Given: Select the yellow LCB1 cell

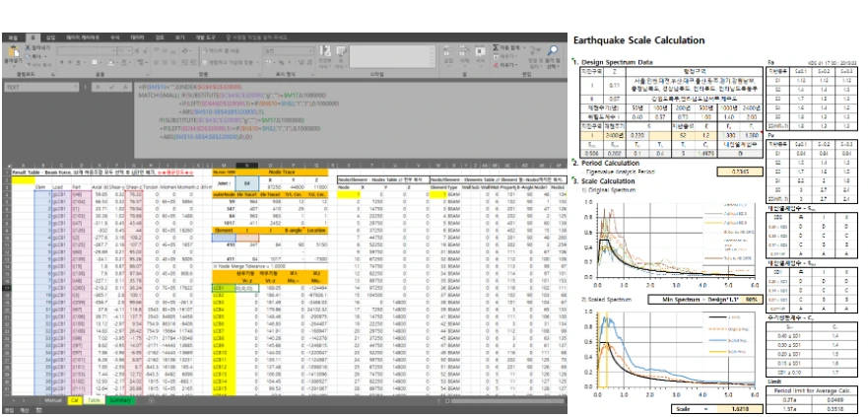Looking at the screenshot, I should coord(224,289).
